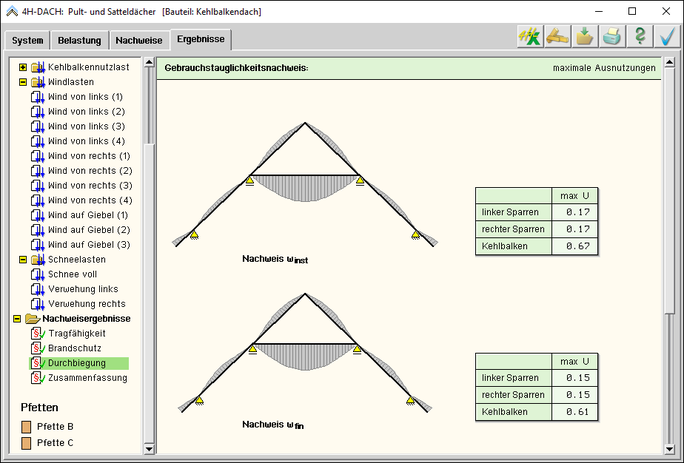Viewport: 684px width, 463px height.
Task: Click the Pfette B beam icon
Action: [27, 427]
